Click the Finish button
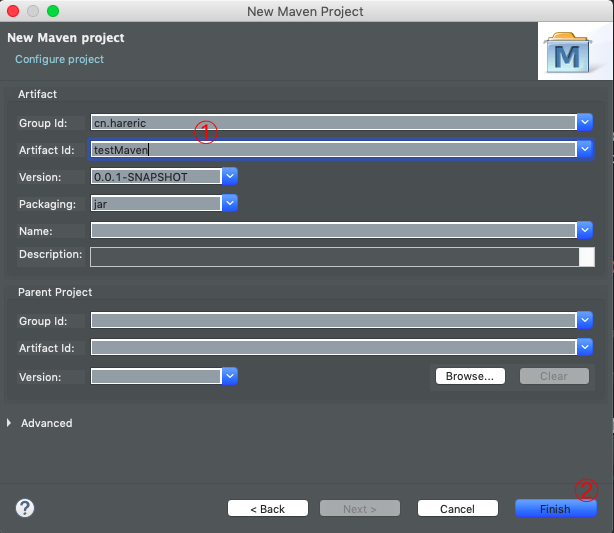This screenshot has height=533, width=614. point(556,509)
